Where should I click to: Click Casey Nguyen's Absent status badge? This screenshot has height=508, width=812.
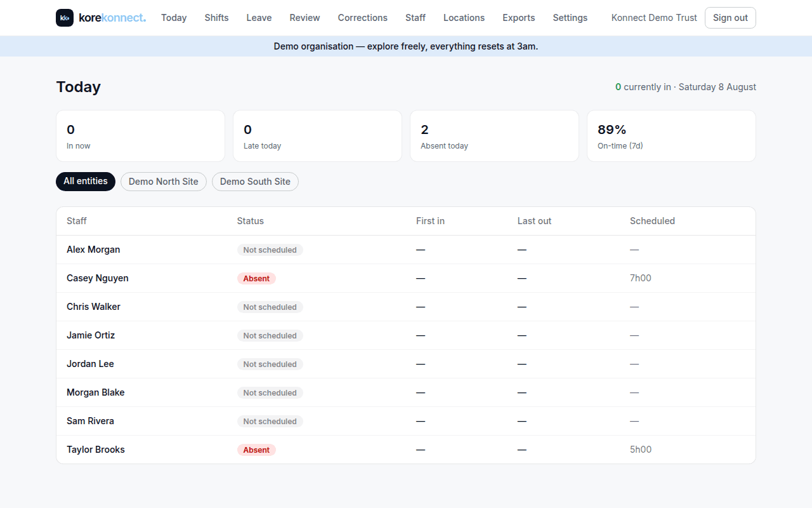tap(256, 278)
